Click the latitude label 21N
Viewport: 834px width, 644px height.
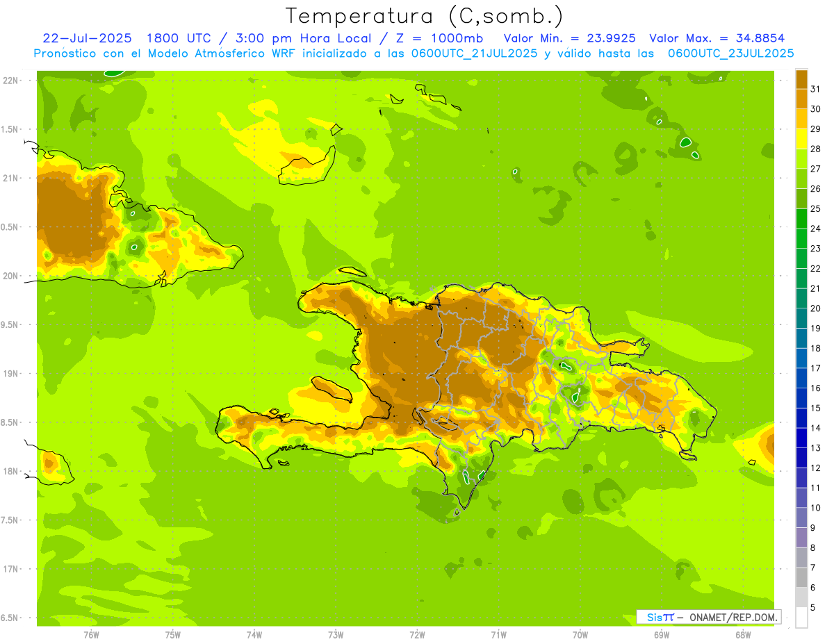(10, 178)
